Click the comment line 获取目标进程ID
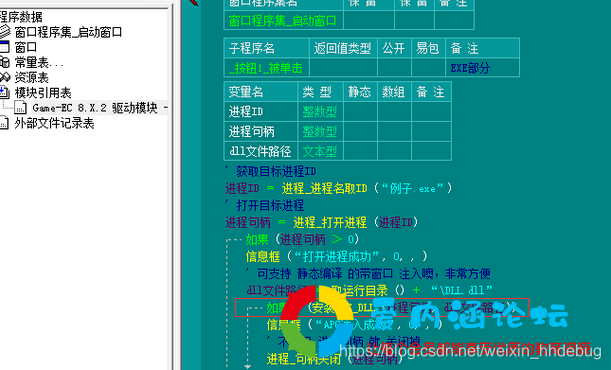Viewport: 611px width, 370px height. [270, 171]
